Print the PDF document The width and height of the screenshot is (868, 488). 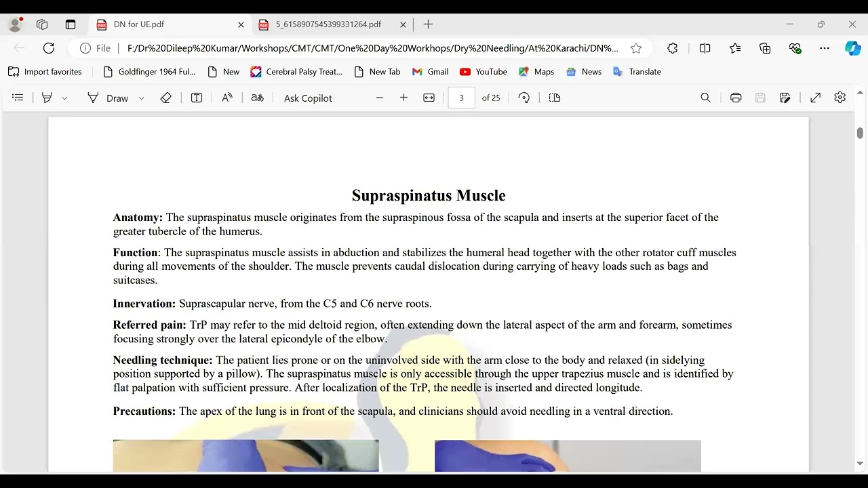(x=736, y=98)
